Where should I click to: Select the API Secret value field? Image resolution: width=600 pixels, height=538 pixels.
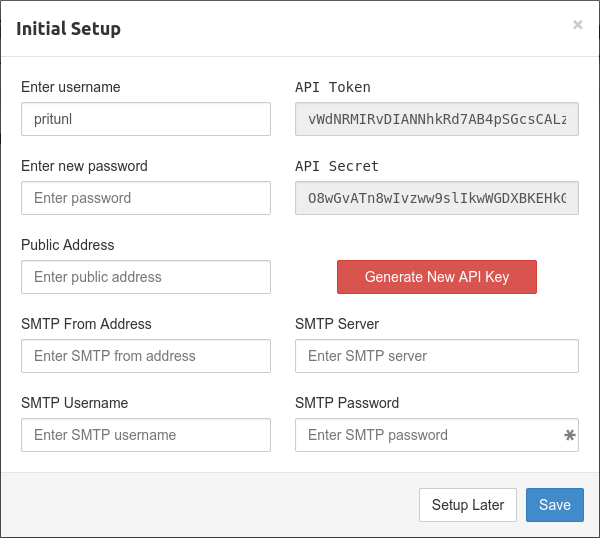tap(437, 198)
